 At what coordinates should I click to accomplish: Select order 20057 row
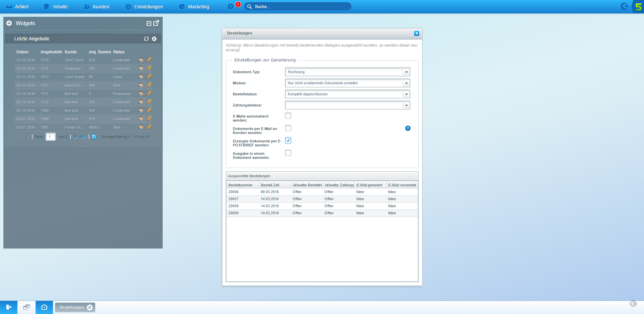click(x=322, y=199)
